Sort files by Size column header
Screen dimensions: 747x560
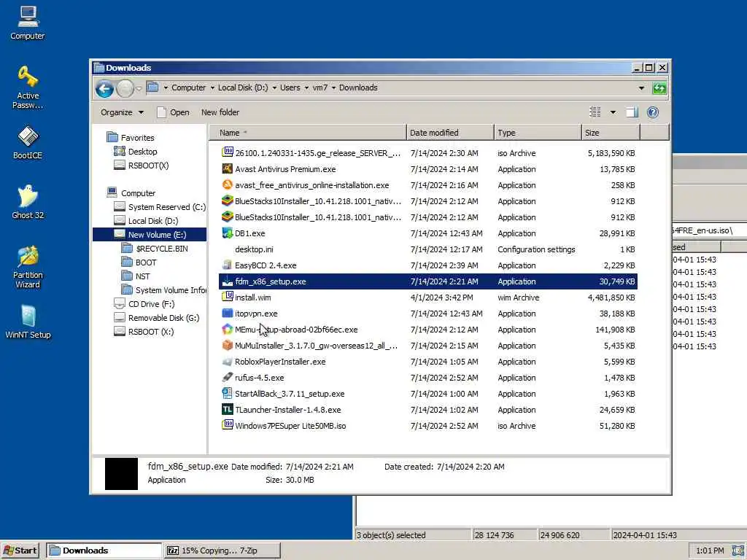pos(611,133)
